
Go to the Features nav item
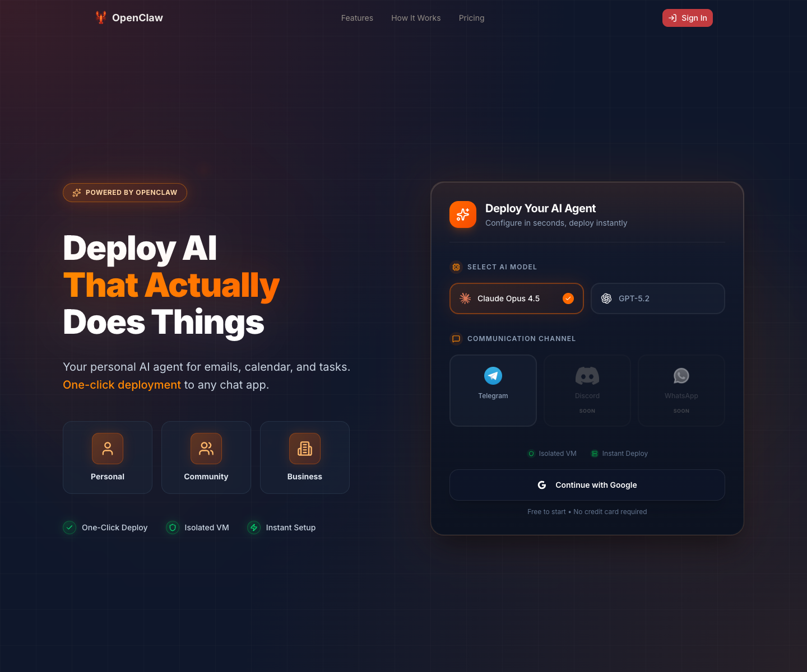(x=357, y=18)
